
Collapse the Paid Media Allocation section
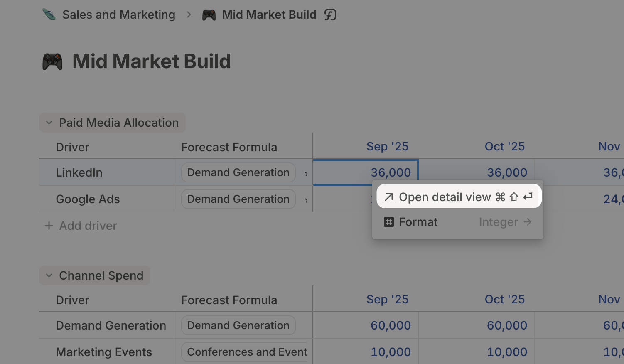tap(49, 123)
